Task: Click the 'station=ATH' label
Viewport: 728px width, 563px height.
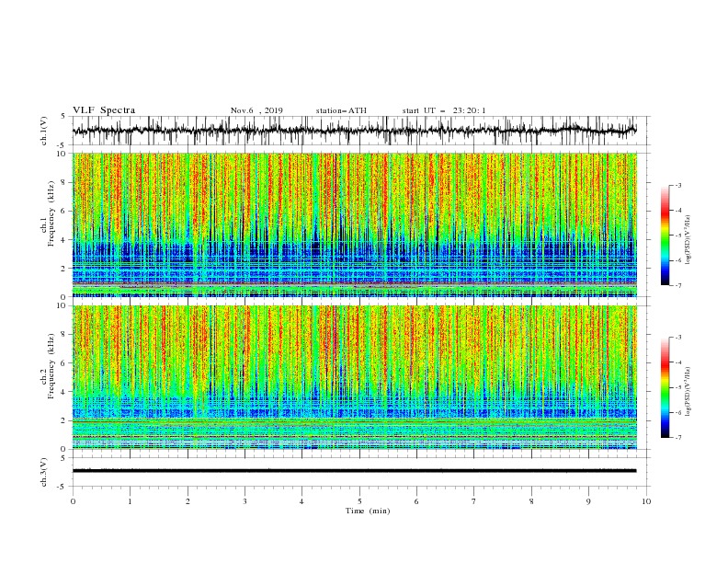Action: point(341,110)
